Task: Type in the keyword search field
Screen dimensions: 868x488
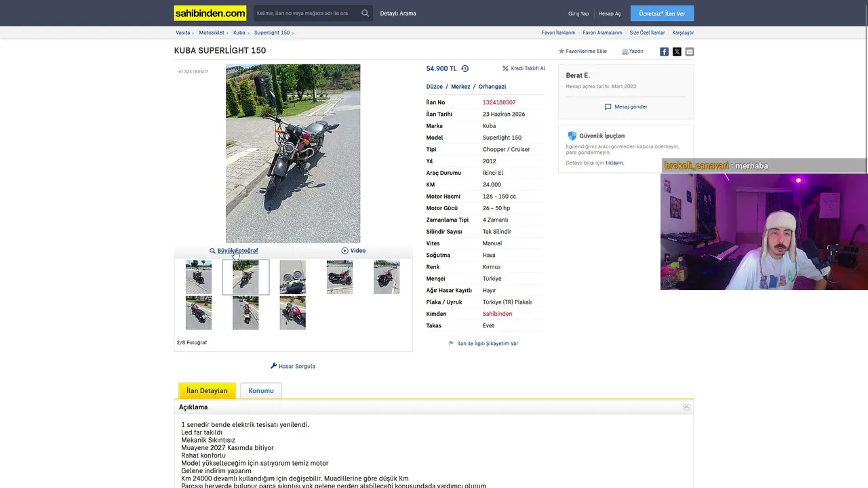Action: click(306, 13)
